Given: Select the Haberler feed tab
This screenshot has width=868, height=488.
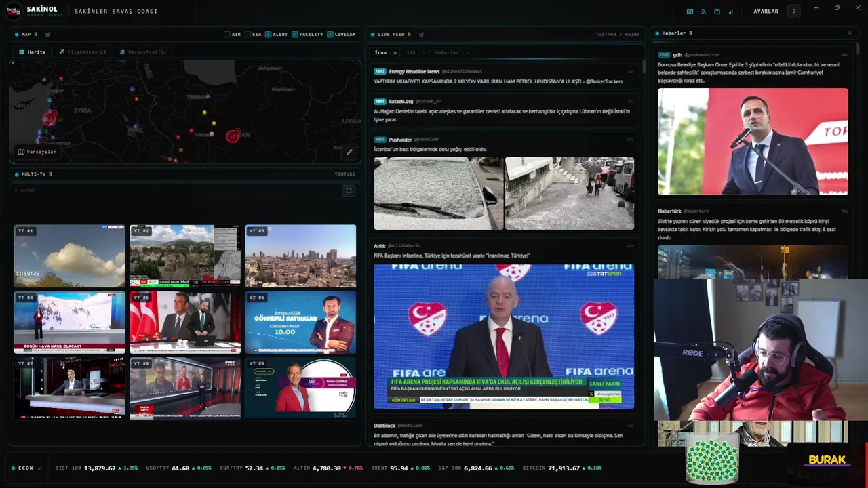Looking at the screenshot, I should coord(447,52).
